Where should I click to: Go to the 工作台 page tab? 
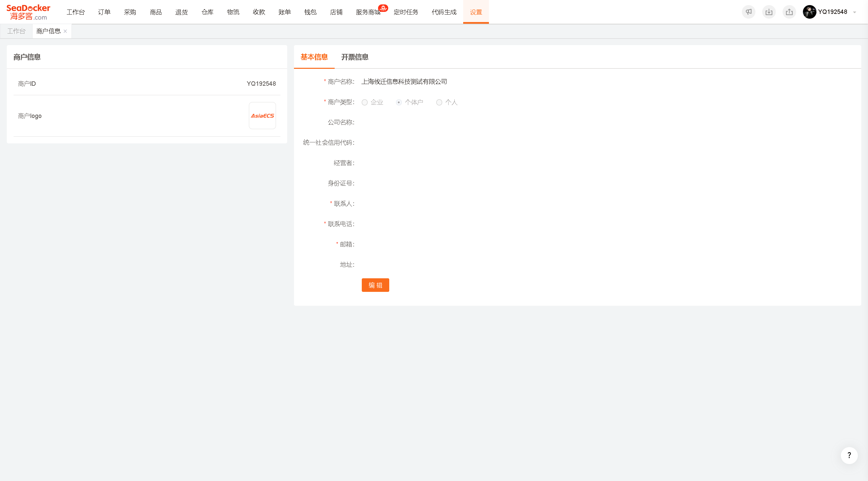click(16, 31)
